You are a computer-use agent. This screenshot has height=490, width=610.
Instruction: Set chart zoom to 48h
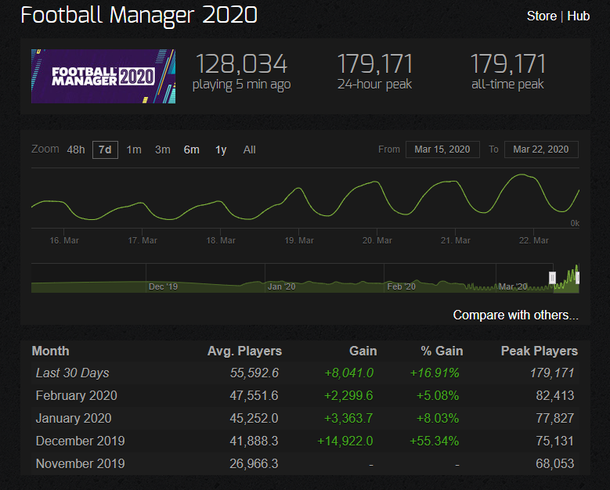75,150
